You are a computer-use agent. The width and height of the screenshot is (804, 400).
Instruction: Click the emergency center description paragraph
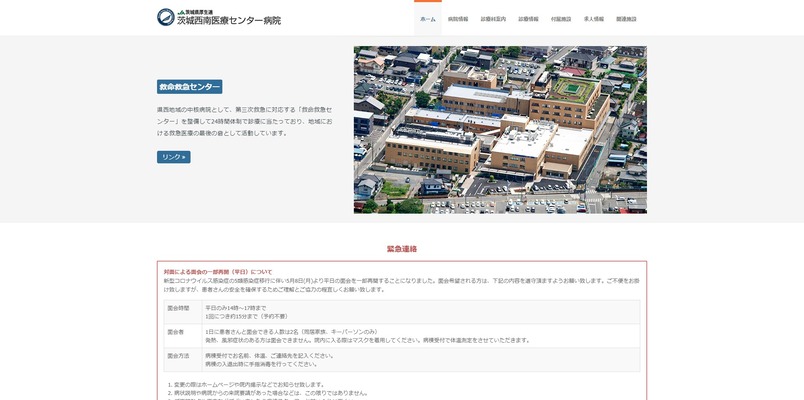[245, 122]
